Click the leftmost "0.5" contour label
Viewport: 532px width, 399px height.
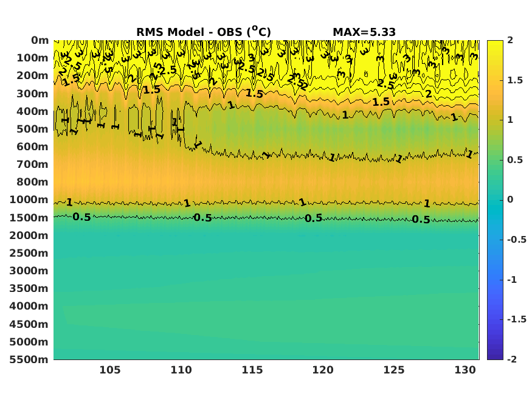pyautogui.click(x=81, y=217)
